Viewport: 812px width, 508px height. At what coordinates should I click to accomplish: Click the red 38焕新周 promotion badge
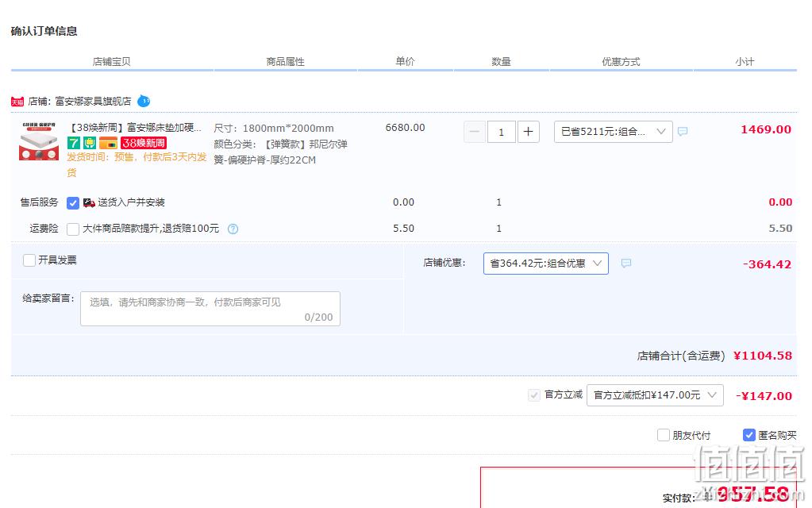click(144, 142)
